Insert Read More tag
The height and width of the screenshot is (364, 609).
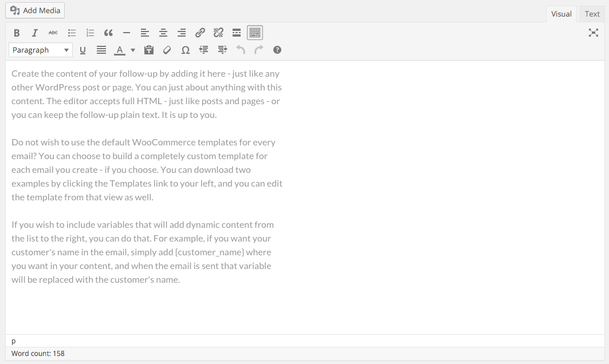(x=237, y=33)
